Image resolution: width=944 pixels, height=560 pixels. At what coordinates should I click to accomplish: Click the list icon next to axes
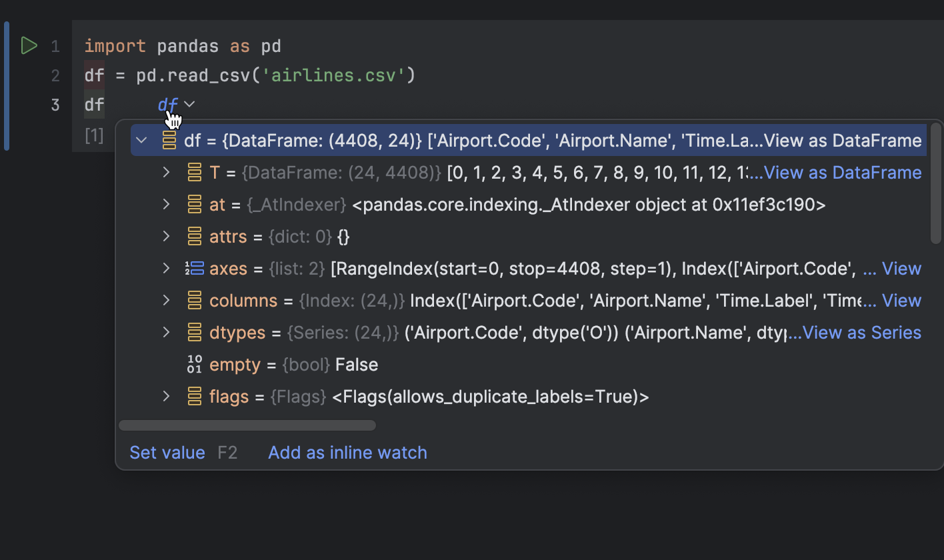click(x=194, y=268)
